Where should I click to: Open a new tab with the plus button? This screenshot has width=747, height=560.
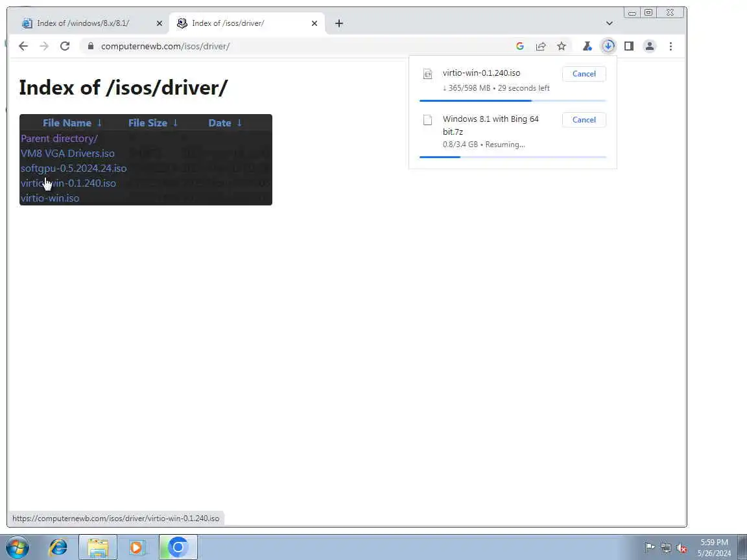338,23
